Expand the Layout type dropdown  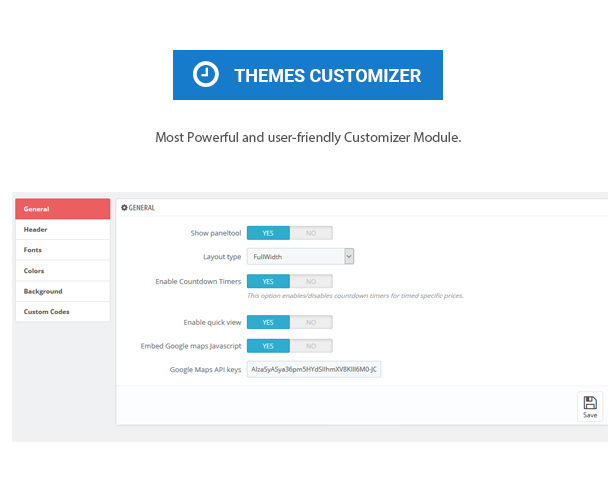(x=300, y=257)
